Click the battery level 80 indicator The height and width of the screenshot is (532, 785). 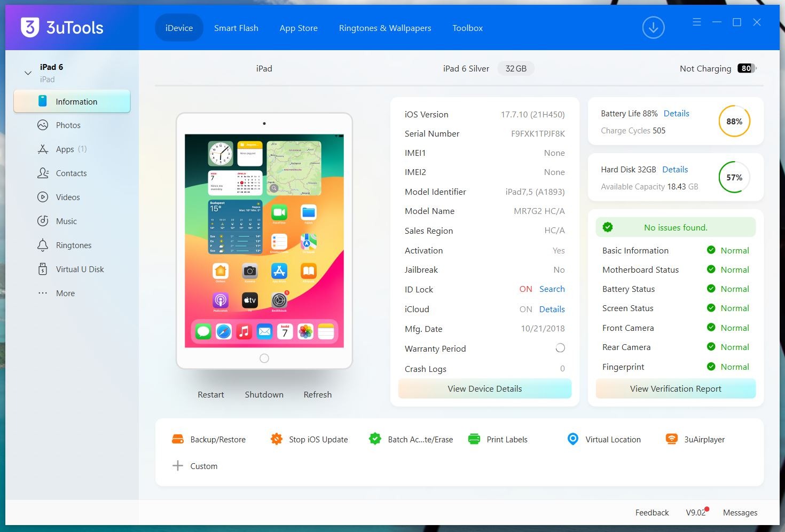point(747,68)
